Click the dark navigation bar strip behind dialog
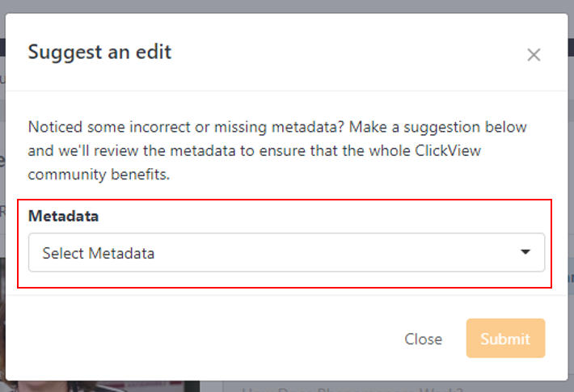This screenshot has height=392, width=574. [2, 48]
